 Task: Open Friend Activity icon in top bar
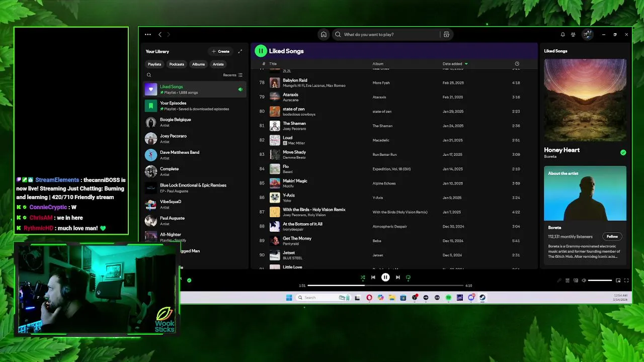[x=573, y=35]
